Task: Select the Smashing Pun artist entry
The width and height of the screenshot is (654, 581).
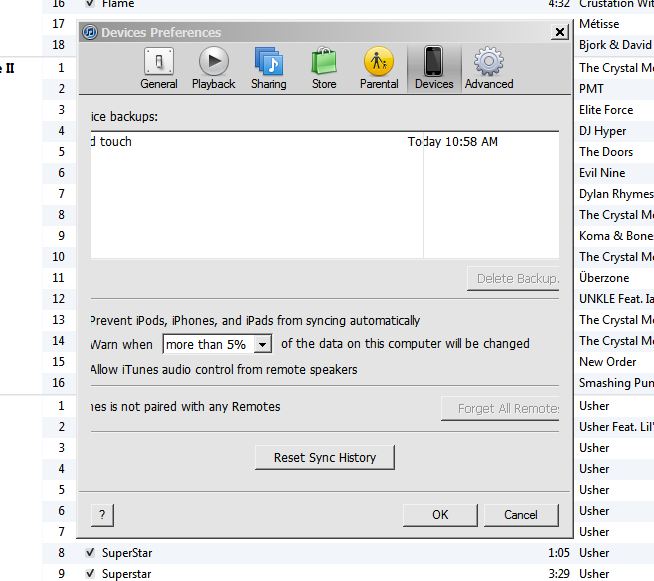Action: (x=616, y=383)
